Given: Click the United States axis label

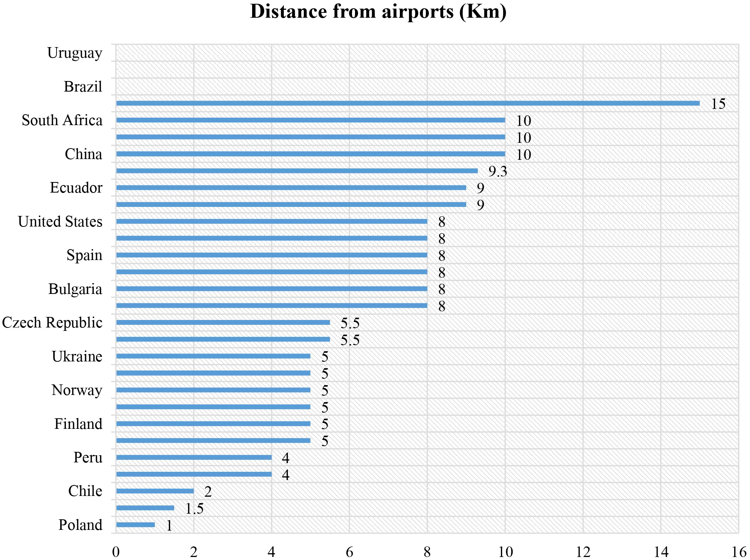Looking at the screenshot, I should coord(60,222).
